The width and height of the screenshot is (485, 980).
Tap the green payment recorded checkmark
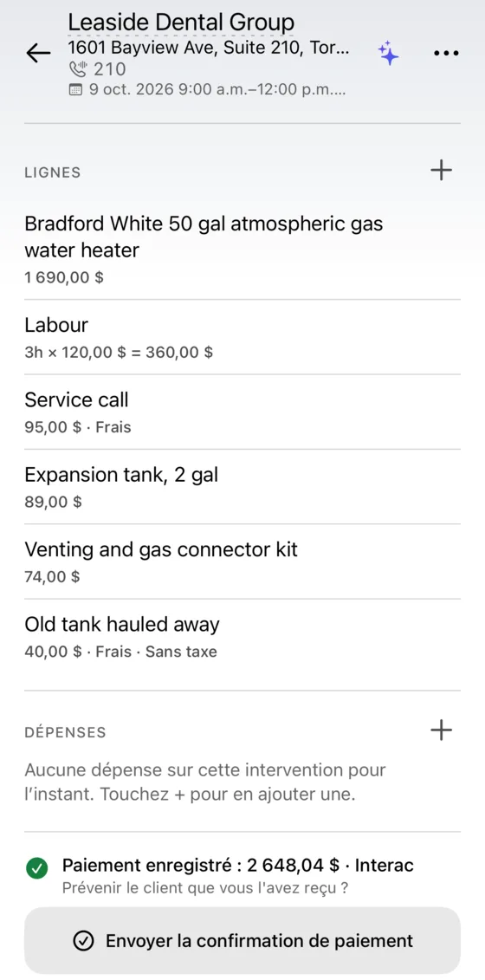37,868
